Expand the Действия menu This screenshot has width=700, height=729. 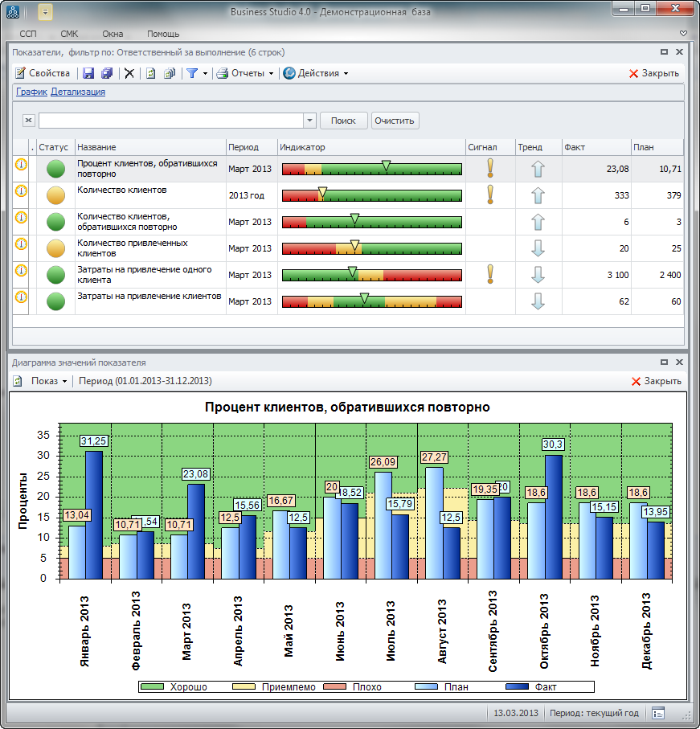coord(315,73)
